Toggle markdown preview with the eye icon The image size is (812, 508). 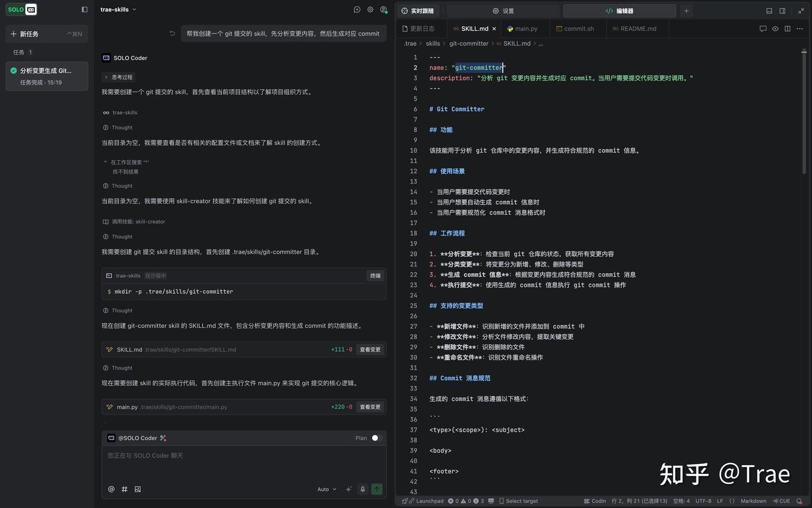pos(775,29)
